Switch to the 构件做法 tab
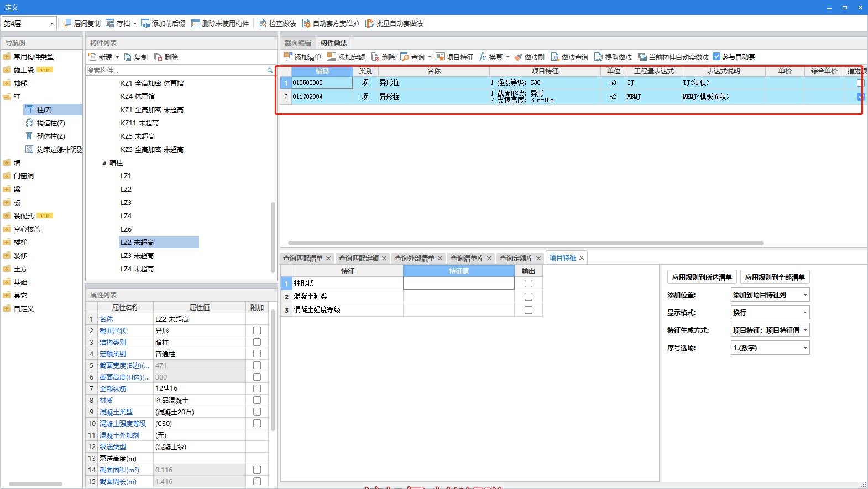868x489 pixels. [334, 43]
